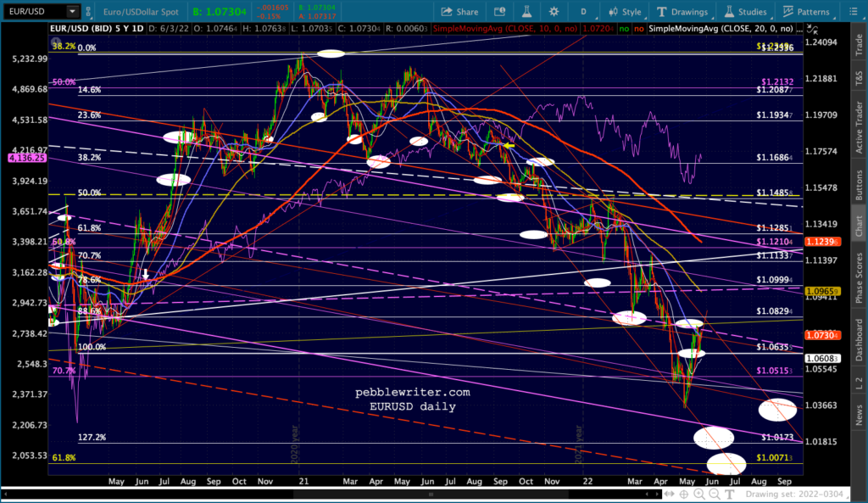Open chart settings gear icon

tap(554, 12)
